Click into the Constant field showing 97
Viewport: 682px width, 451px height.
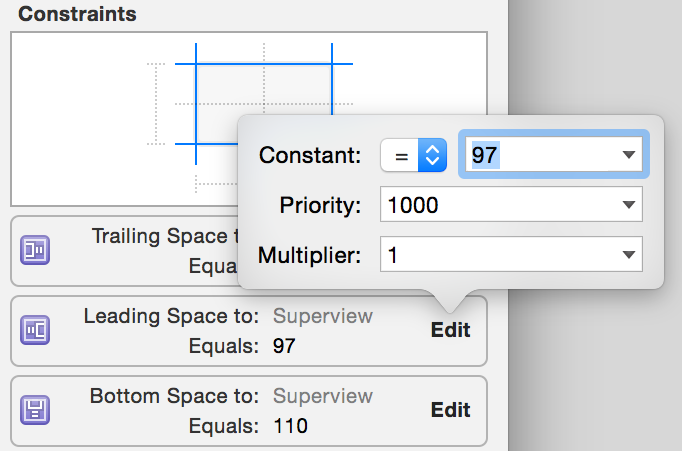pos(540,155)
